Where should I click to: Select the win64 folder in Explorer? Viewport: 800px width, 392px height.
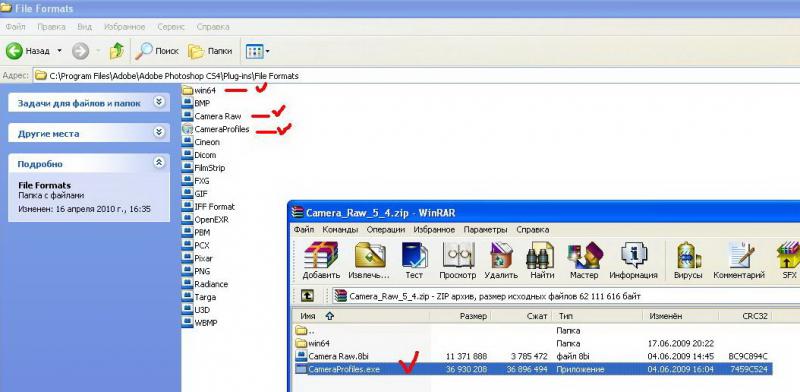click(x=199, y=90)
